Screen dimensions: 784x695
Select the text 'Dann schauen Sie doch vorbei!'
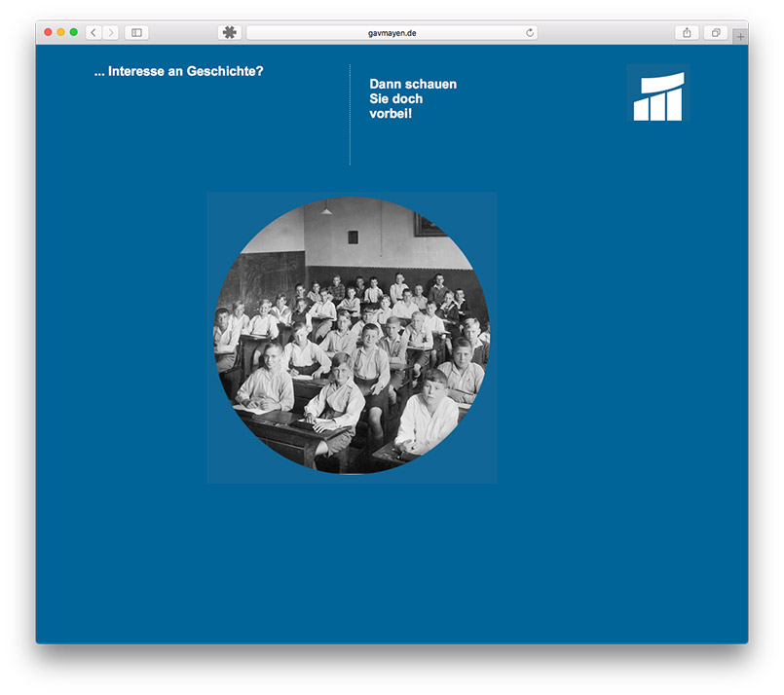coord(413,99)
